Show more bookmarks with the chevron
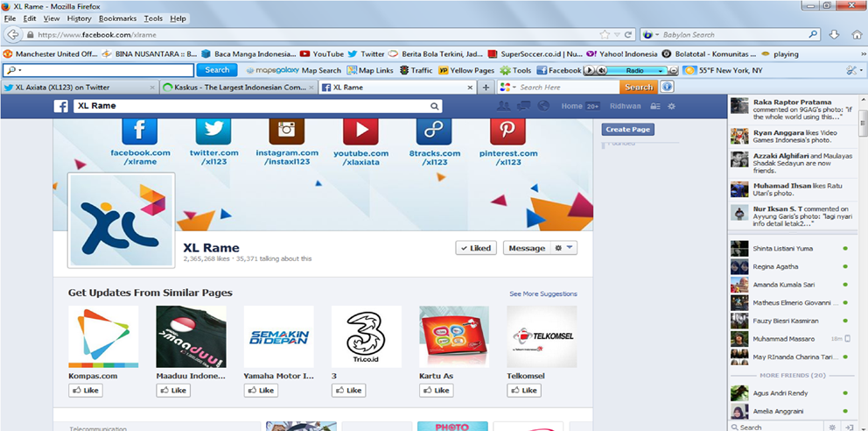The width and height of the screenshot is (868, 431). tap(863, 53)
